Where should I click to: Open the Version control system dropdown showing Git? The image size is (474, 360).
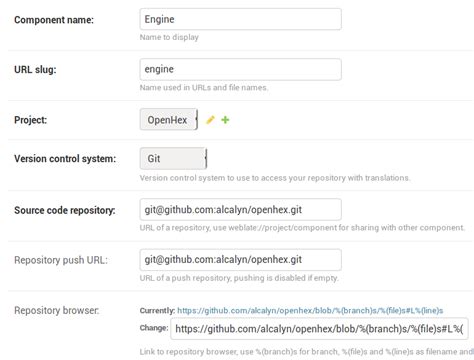[x=173, y=158]
